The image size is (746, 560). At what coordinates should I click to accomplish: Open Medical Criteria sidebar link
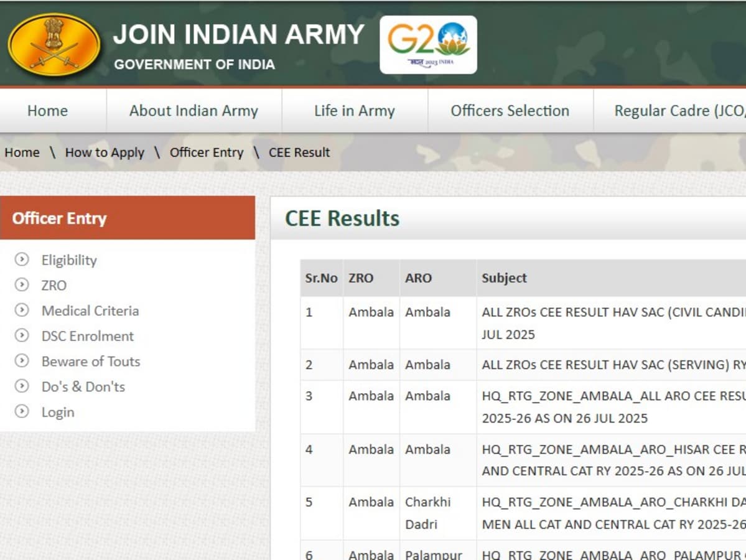click(90, 310)
